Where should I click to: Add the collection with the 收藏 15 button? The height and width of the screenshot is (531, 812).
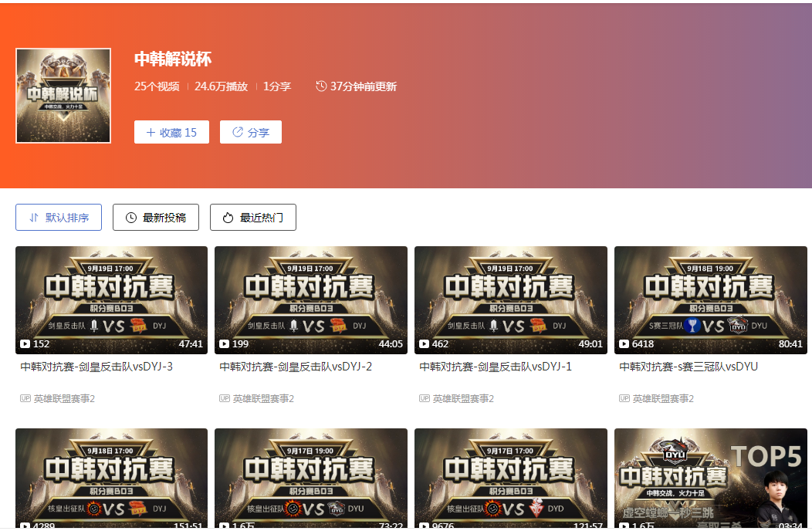(x=171, y=132)
